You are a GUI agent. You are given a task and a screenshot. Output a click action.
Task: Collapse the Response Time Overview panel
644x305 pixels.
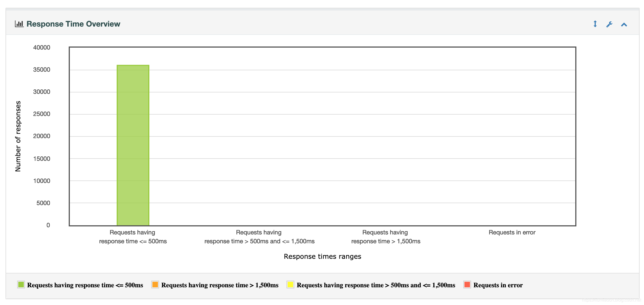[x=624, y=24]
